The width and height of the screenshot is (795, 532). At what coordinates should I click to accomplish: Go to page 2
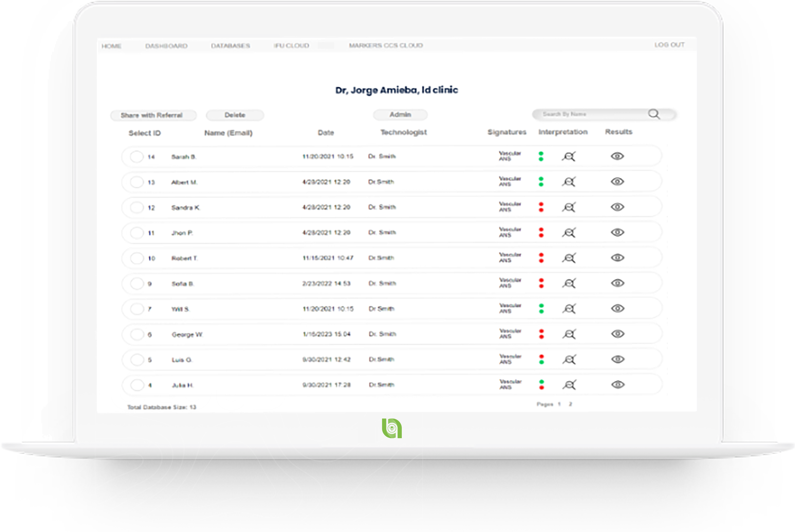[x=571, y=404]
